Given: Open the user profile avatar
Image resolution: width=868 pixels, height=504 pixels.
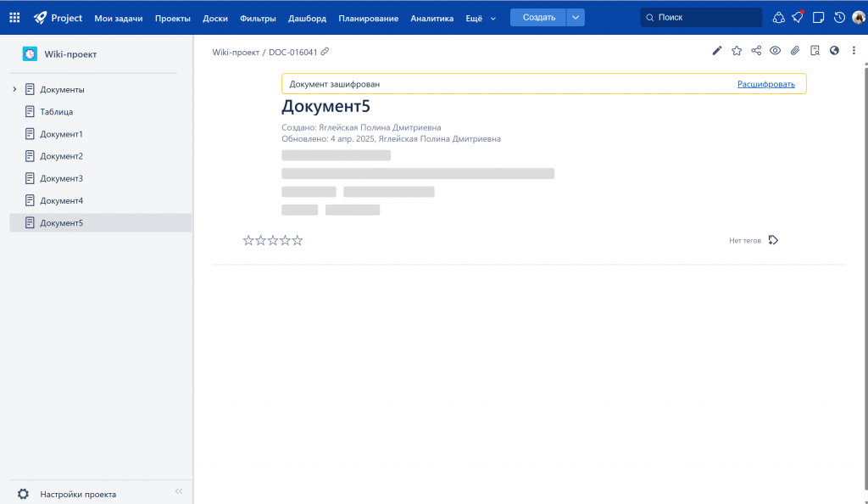Looking at the screenshot, I should (859, 18).
